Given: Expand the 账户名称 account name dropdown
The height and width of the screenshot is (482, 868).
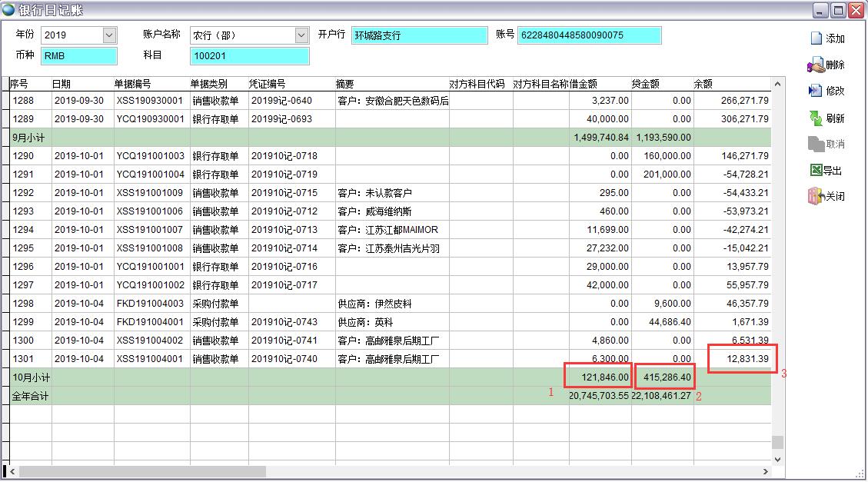Looking at the screenshot, I should 301,35.
